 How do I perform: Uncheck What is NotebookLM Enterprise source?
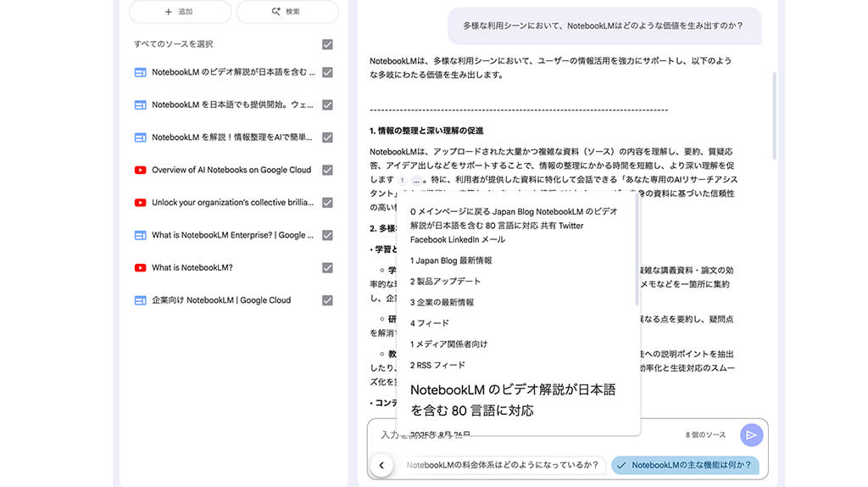click(327, 236)
